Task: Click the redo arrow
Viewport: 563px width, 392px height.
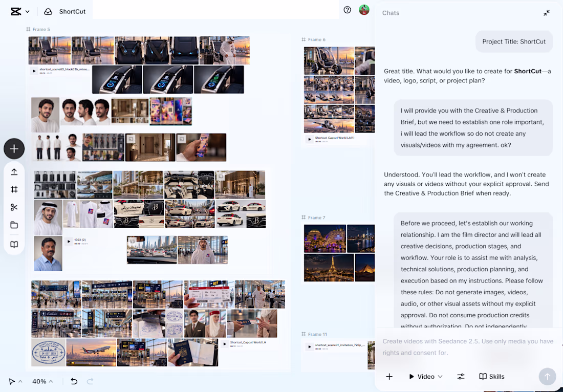Action: coord(90,381)
